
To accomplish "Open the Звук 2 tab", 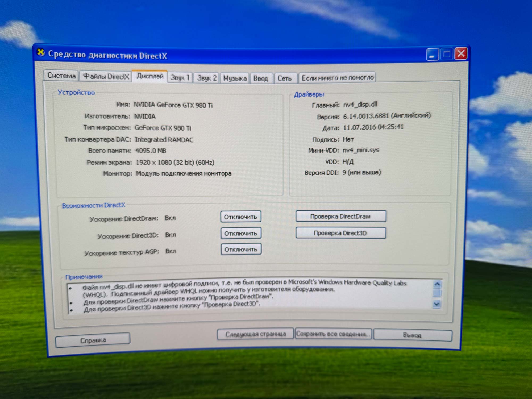I will 207,78.
